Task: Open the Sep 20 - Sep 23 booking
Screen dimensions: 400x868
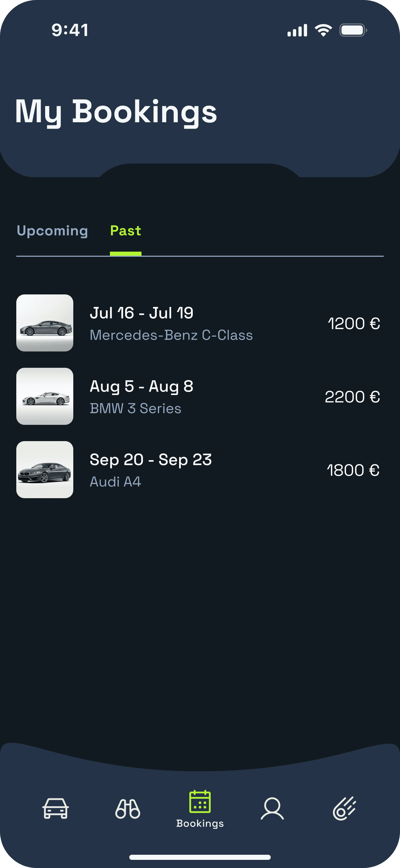Action: tap(151, 460)
